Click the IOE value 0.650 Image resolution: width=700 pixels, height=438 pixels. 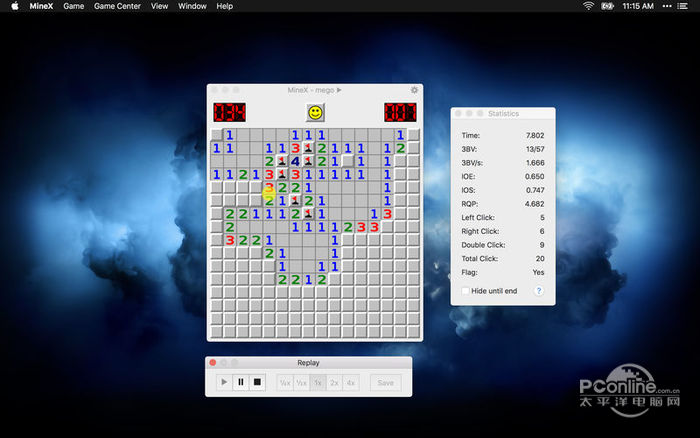click(x=535, y=176)
